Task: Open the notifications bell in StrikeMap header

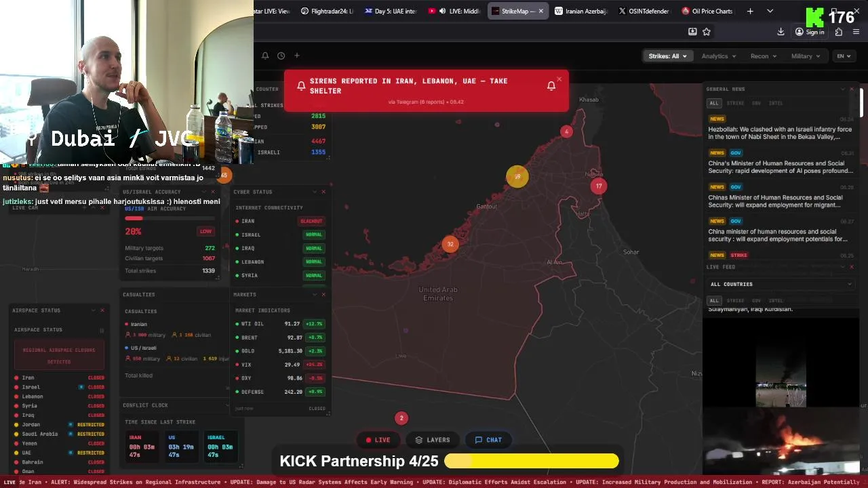Action: click(x=265, y=56)
